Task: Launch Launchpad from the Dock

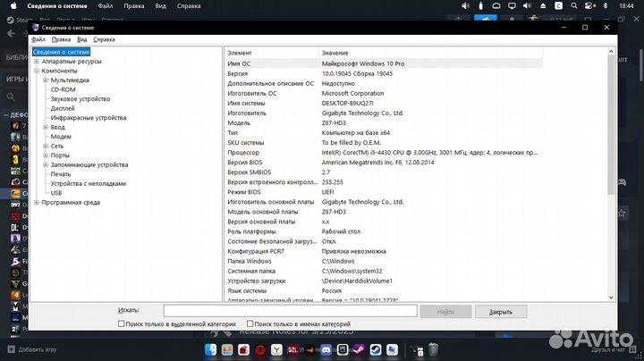Action: [227, 349]
